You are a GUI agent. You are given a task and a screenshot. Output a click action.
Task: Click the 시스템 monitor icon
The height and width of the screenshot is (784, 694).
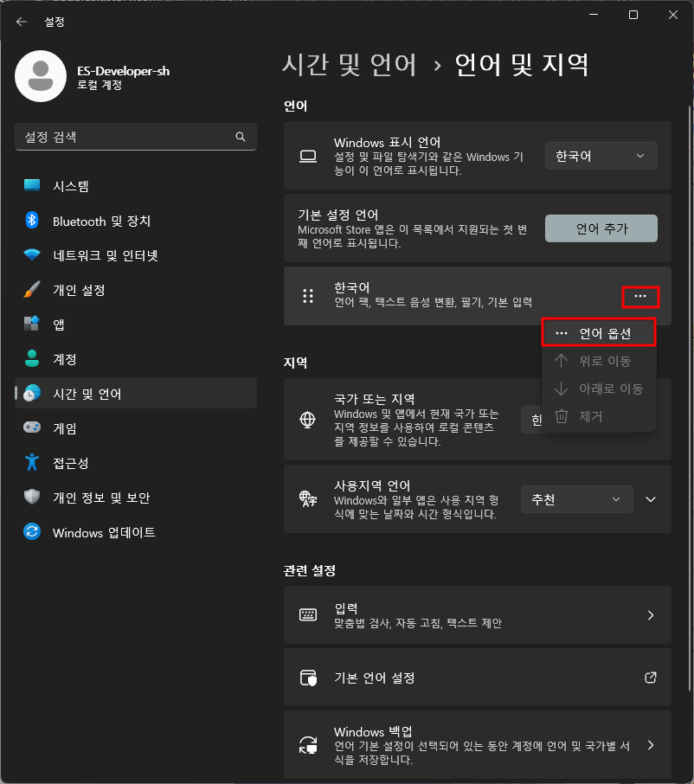coord(32,185)
